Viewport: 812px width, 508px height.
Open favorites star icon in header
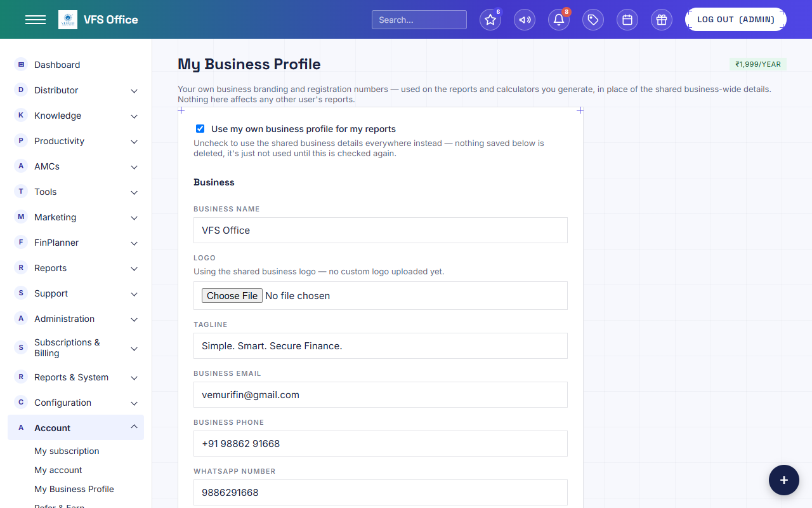pyautogui.click(x=490, y=20)
